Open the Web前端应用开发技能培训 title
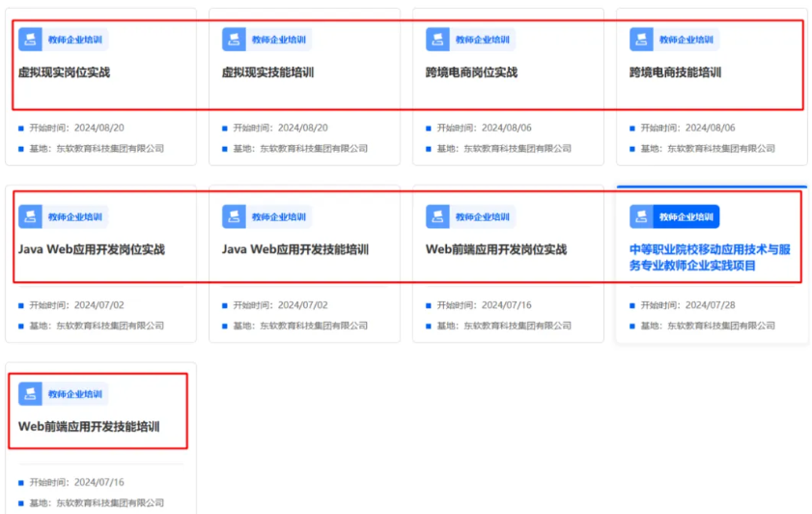Screen dimensions: 812x514 click(89, 427)
